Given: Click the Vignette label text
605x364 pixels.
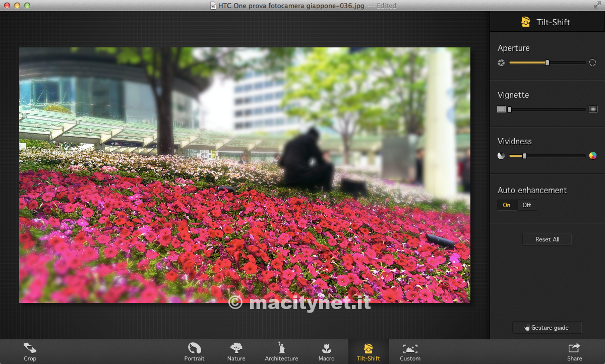Looking at the screenshot, I should pos(513,95).
